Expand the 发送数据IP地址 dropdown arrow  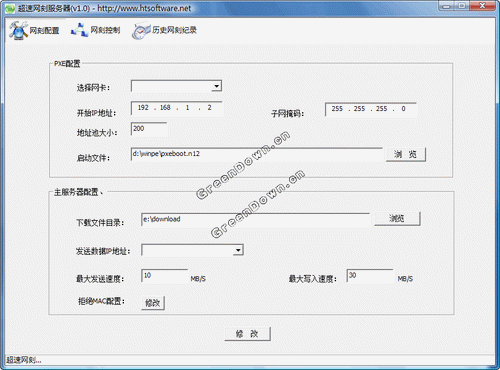[238, 250]
